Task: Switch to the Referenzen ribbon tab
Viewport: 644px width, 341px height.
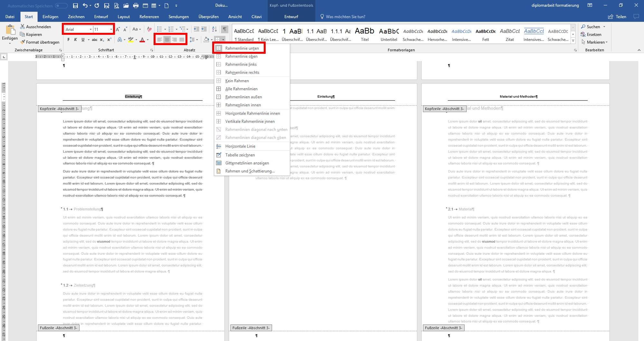Action: [x=149, y=17]
